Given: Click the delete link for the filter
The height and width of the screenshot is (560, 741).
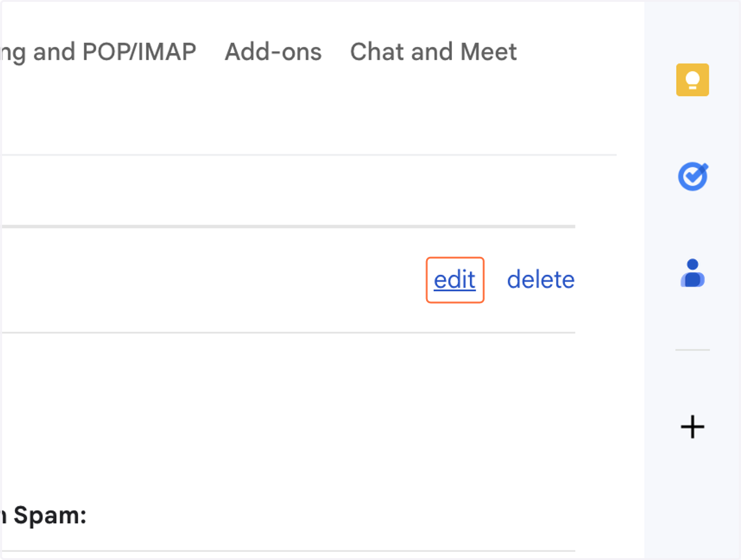Looking at the screenshot, I should tap(540, 280).
